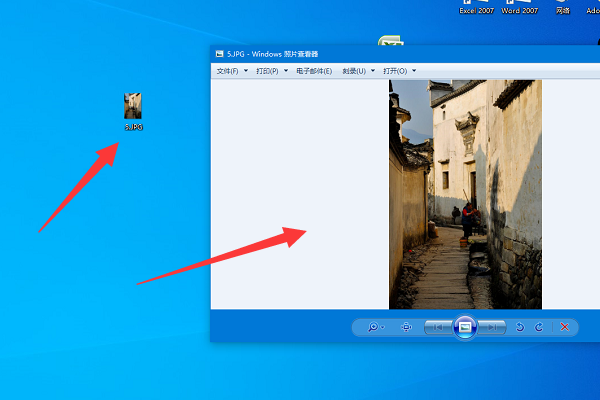Click the 电子邮件(E) menu item

tap(314, 71)
